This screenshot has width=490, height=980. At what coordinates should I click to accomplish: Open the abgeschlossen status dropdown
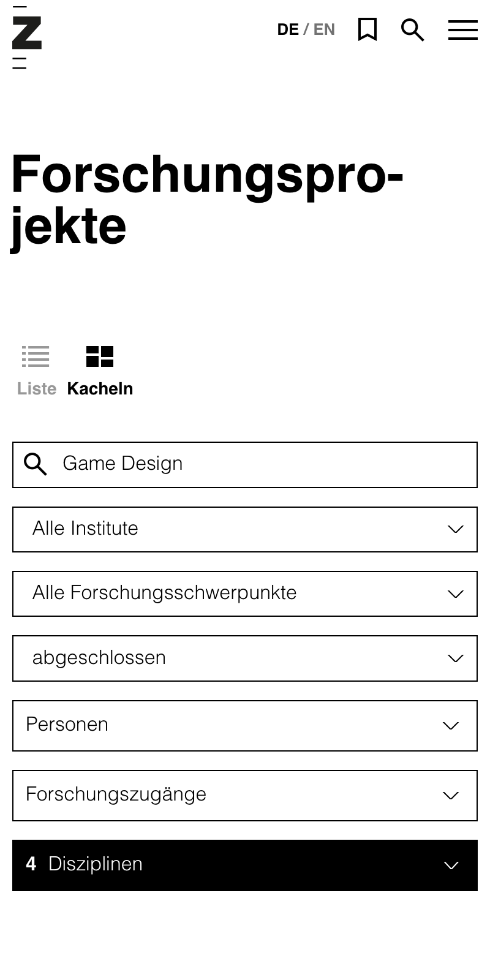pos(245,658)
